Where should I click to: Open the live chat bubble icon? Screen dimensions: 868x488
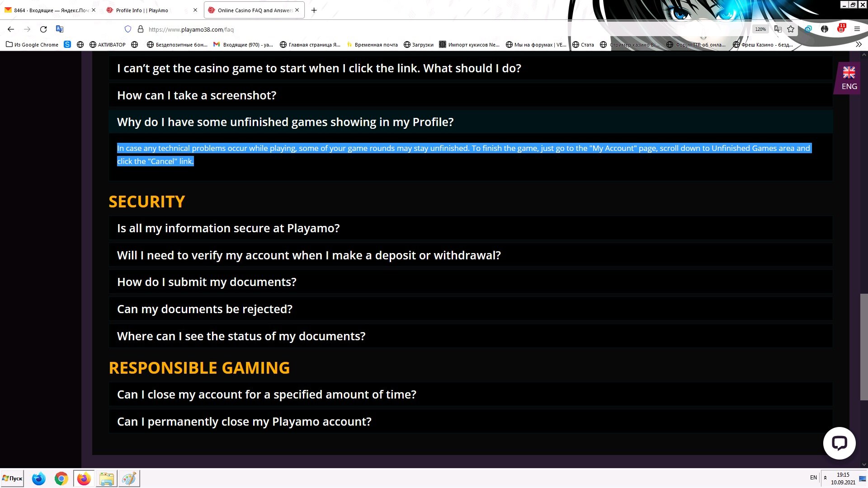(839, 443)
